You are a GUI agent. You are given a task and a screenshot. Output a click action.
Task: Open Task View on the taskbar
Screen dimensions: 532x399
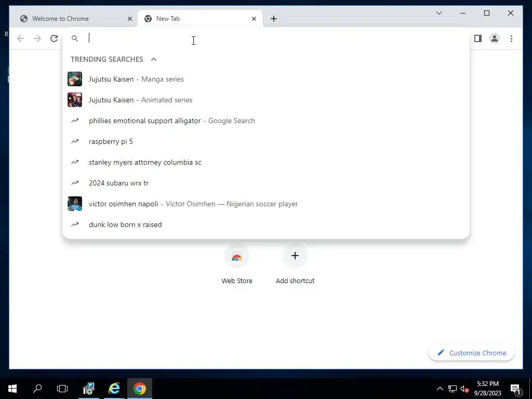coord(62,389)
